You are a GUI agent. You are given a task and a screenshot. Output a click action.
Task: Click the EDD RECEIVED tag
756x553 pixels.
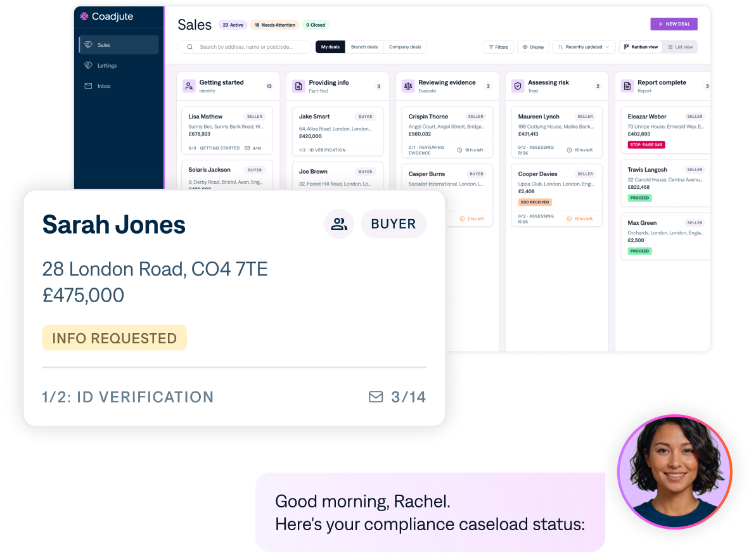click(535, 202)
